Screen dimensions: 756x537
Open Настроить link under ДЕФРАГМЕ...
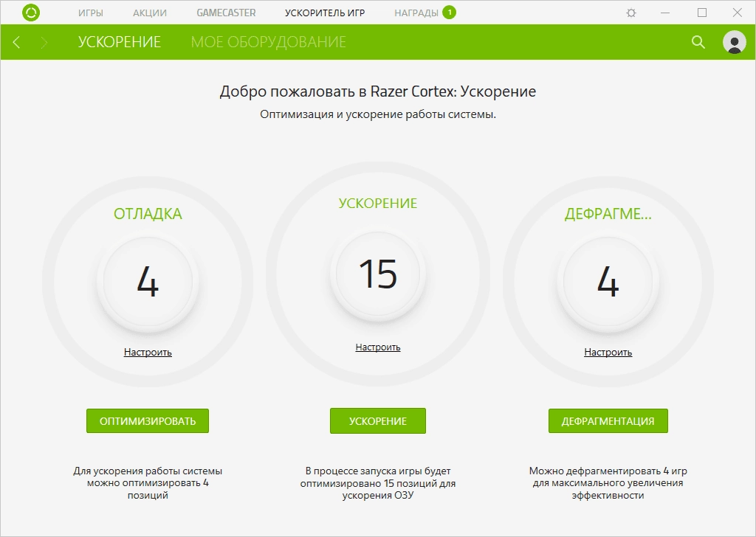[608, 352]
